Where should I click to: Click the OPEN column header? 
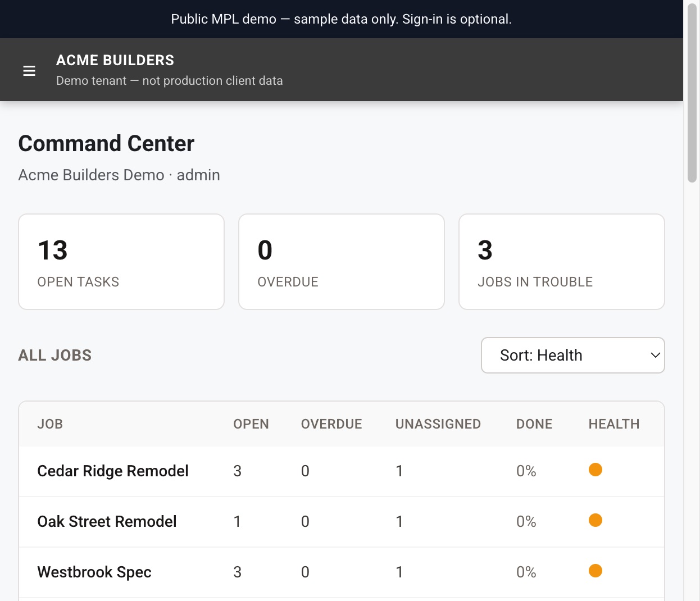251,424
